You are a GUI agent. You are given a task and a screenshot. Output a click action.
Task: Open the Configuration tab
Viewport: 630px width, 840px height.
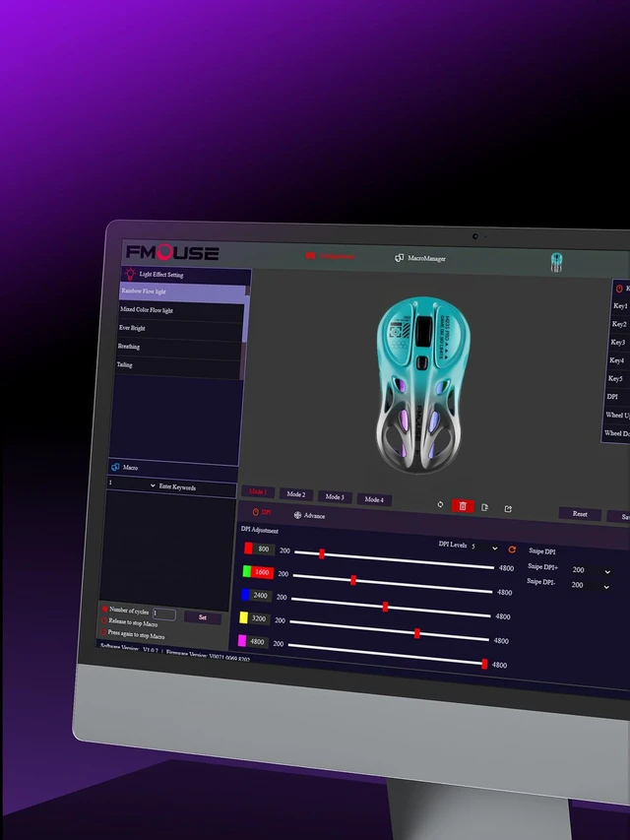coord(330,256)
